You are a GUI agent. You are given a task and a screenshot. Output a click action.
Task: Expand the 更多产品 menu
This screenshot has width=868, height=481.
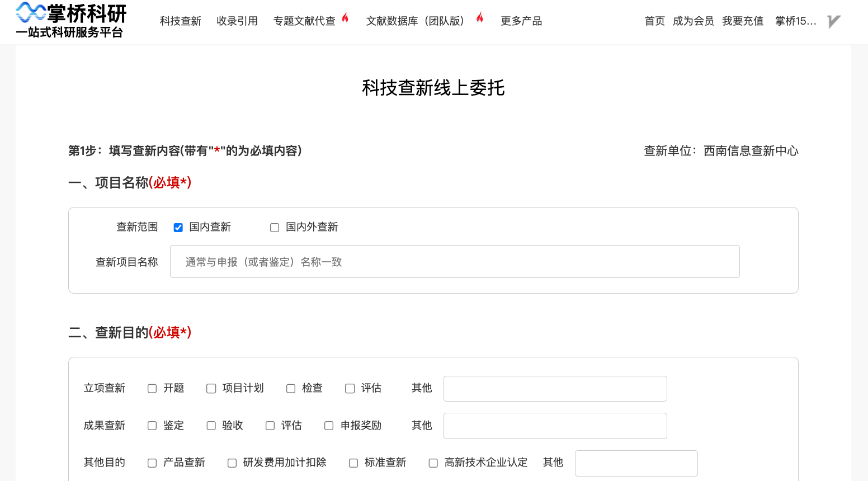click(x=521, y=21)
